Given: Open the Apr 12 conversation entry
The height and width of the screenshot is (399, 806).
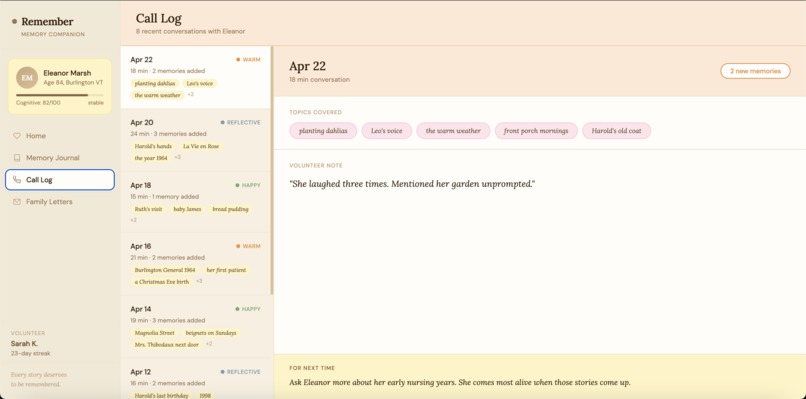Looking at the screenshot, I should click(x=196, y=379).
